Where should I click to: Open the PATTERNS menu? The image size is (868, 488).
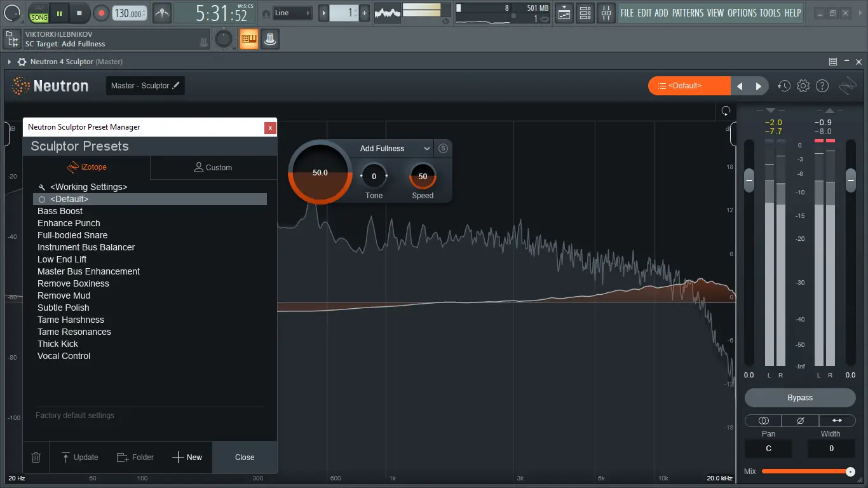coord(687,12)
